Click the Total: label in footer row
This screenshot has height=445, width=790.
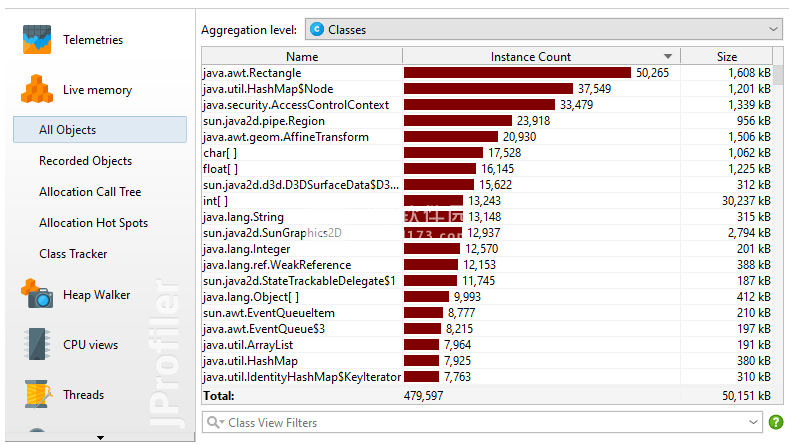(219, 396)
